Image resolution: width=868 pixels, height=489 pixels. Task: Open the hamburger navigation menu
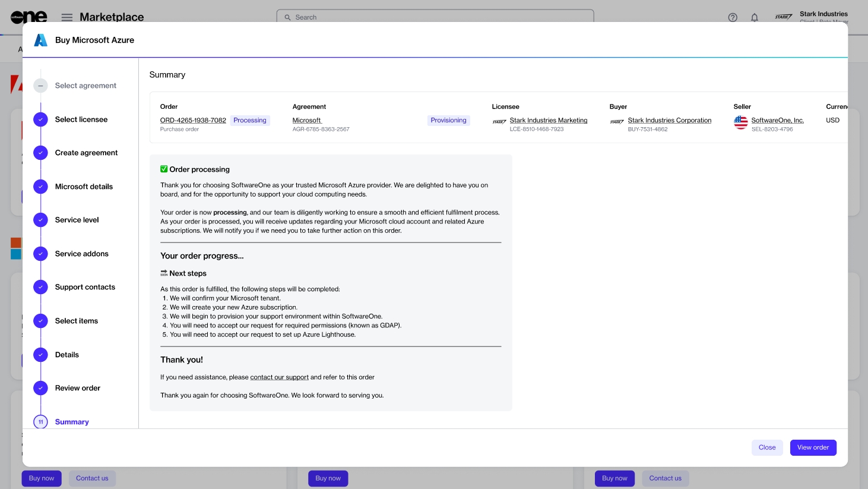pyautogui.click(x=67, y=17)
